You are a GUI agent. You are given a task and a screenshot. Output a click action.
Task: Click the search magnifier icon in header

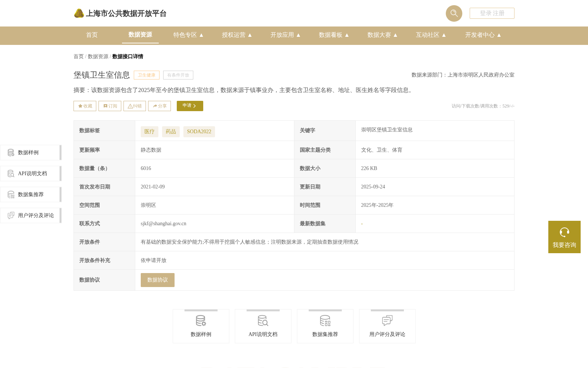click(454, 13)
